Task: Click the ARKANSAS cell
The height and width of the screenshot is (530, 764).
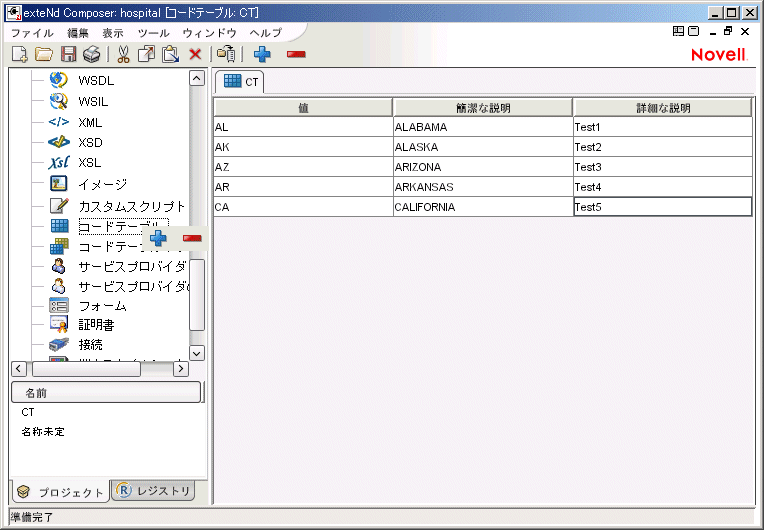Action: tap(483, 187)
